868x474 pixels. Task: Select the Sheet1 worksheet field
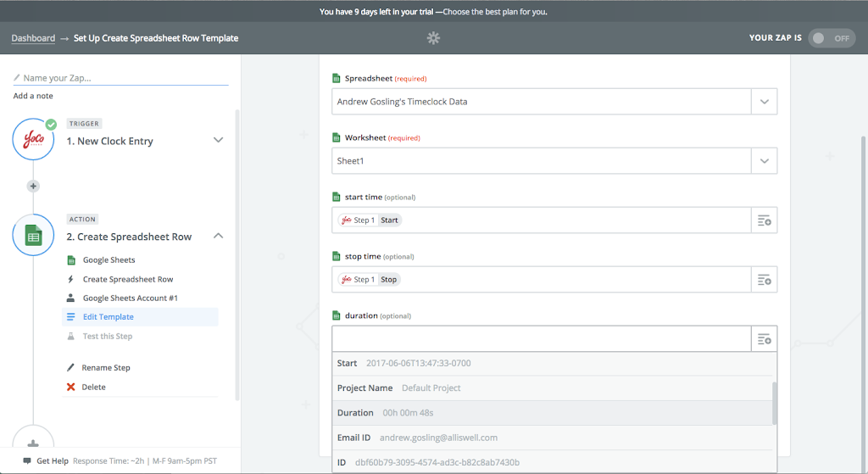[542, 160]
